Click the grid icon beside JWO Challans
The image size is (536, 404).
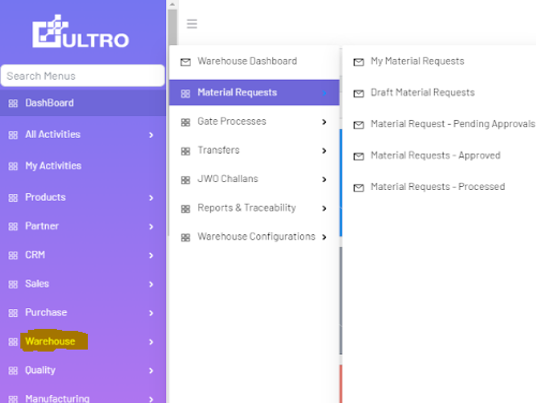185,180
